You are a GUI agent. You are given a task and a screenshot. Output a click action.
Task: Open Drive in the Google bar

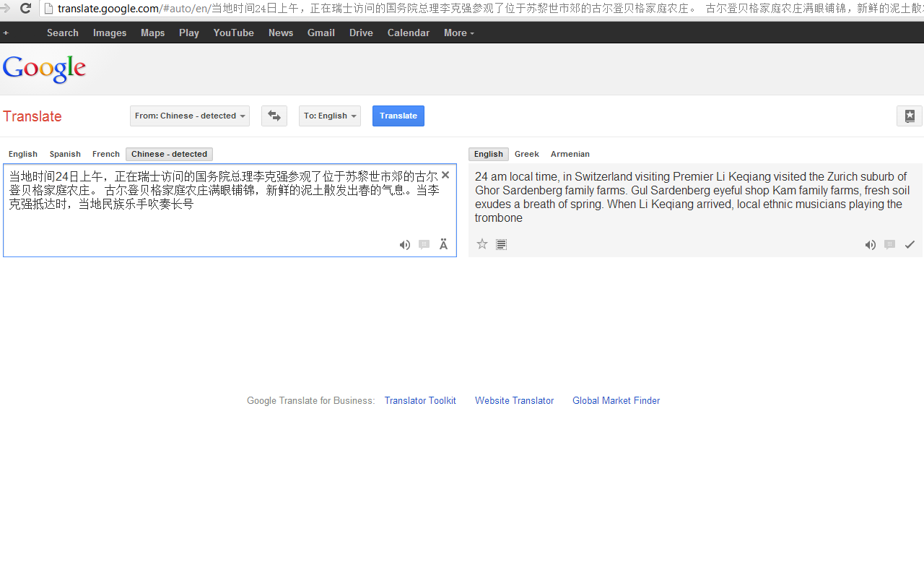(x=361, y=33)
